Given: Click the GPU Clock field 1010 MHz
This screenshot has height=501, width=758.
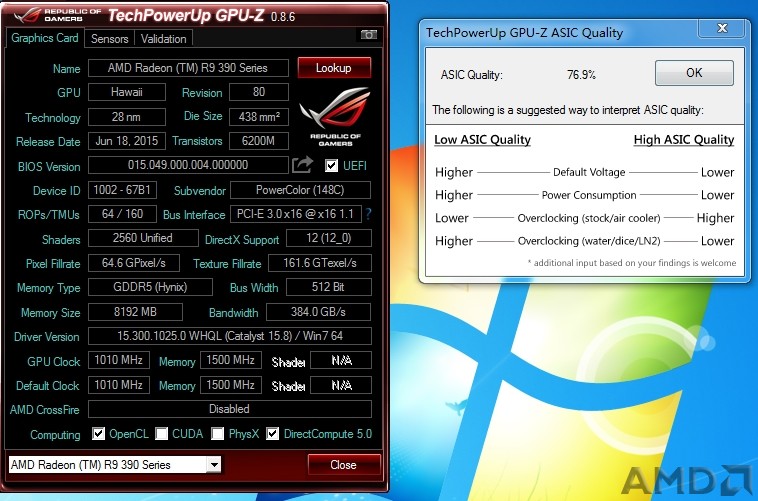Looking at the screenshot, I should click(119, 360).
